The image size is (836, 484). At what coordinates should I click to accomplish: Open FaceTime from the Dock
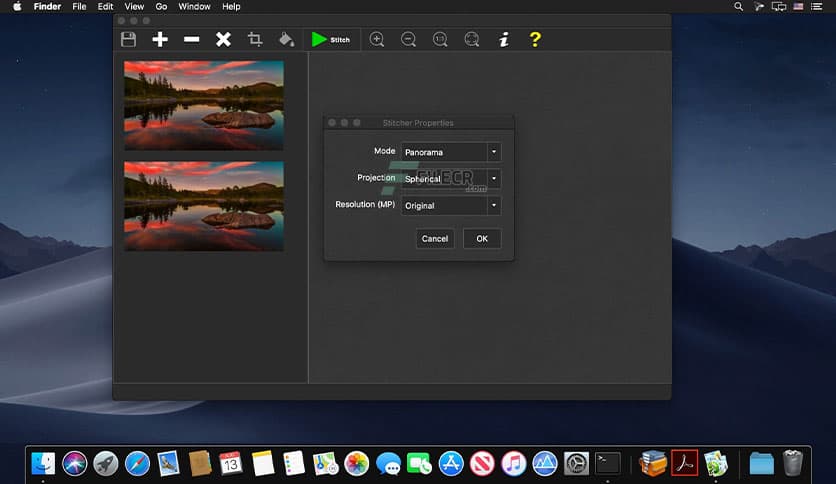click(x=420, y=463)
